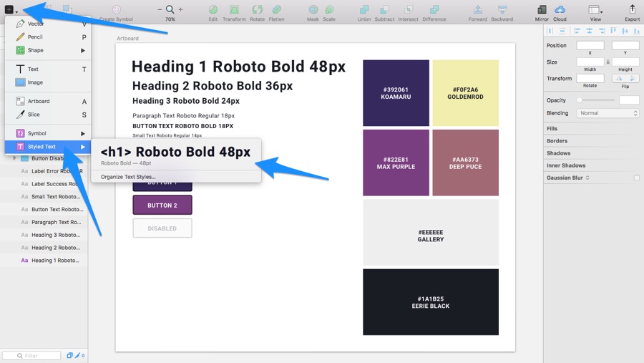644x363 pixels.
Task: Select the #1A1B25 Eerie Black swatch
Action: (431, 302)
